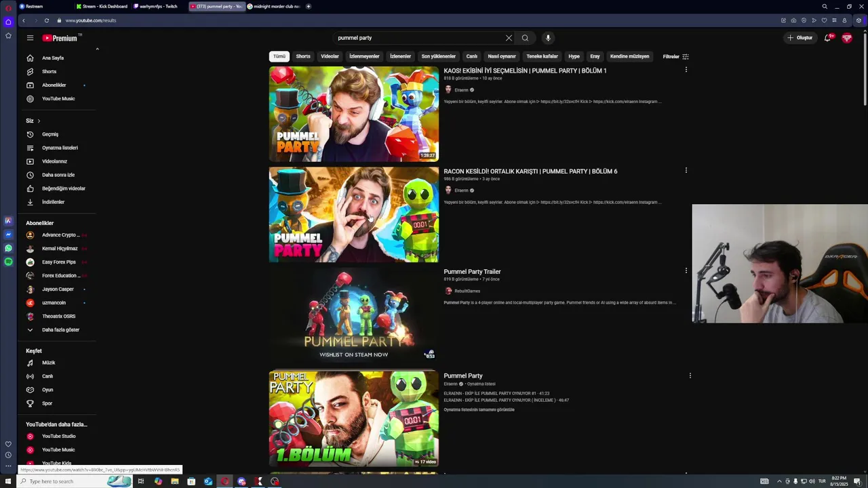Screen dimensions: 868x488
Task: Reload the page in Opera
Action: click(x=46, y=20)
